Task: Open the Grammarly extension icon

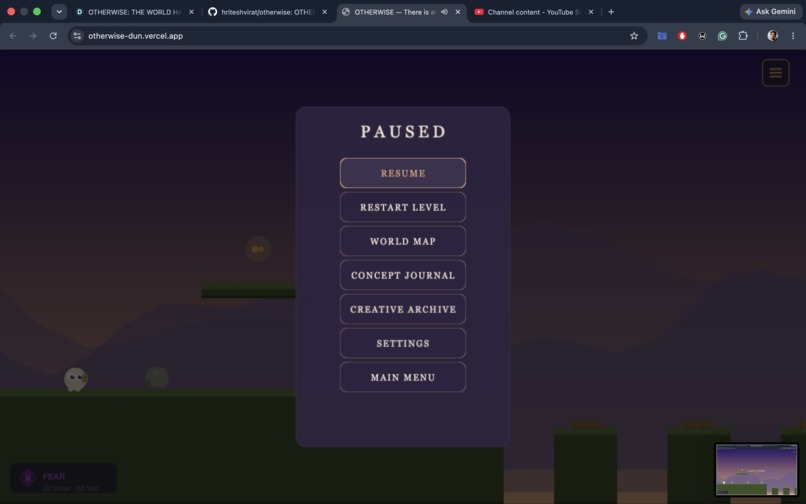Action: tap(722, 35)
